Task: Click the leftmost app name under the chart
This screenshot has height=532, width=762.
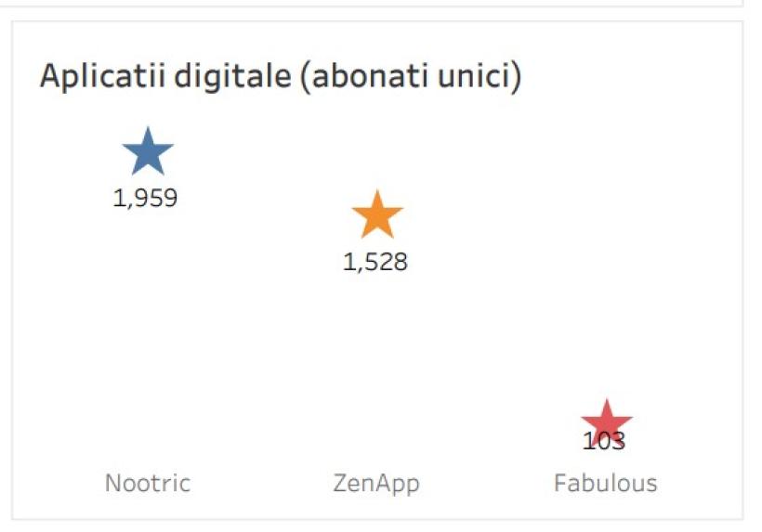Action: point(148,483)
